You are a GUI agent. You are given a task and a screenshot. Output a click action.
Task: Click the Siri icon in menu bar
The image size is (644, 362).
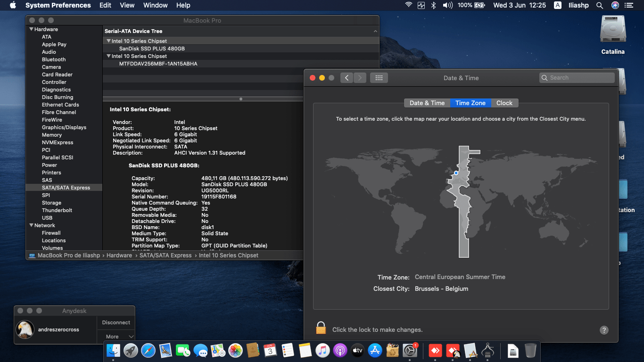click(615, 5)
